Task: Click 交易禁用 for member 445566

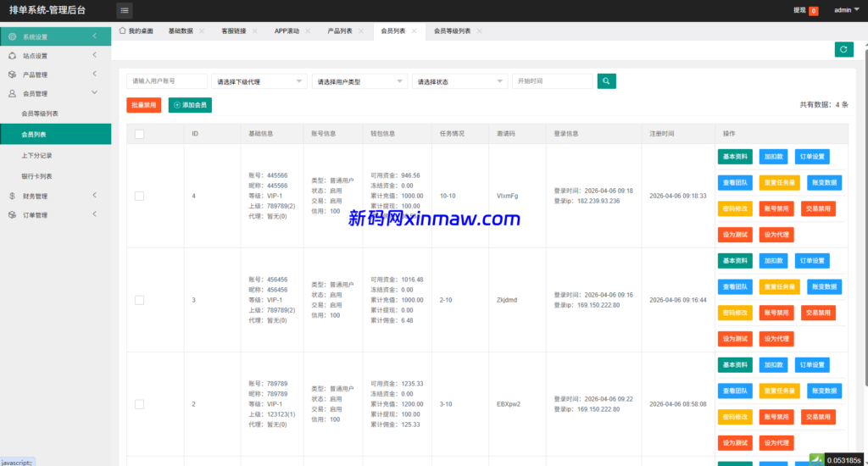Action: pos(818,208)
